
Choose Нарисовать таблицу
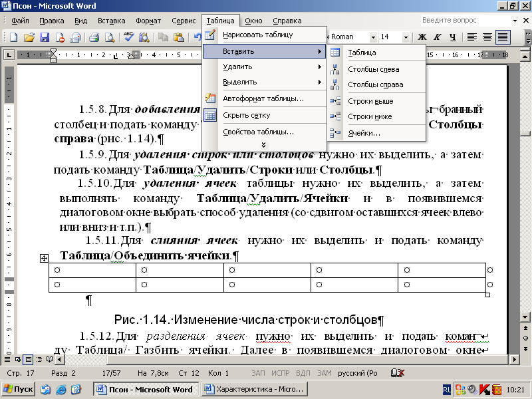pyautogui.click(x=264, y=35)
